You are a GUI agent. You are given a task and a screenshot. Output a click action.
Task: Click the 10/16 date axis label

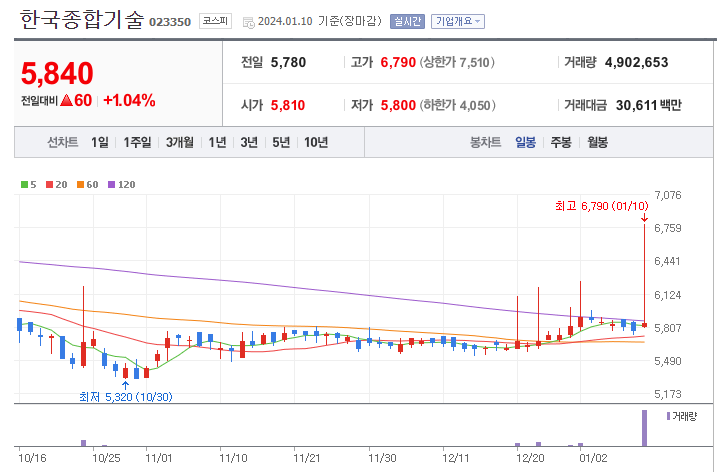coord(32,458)
